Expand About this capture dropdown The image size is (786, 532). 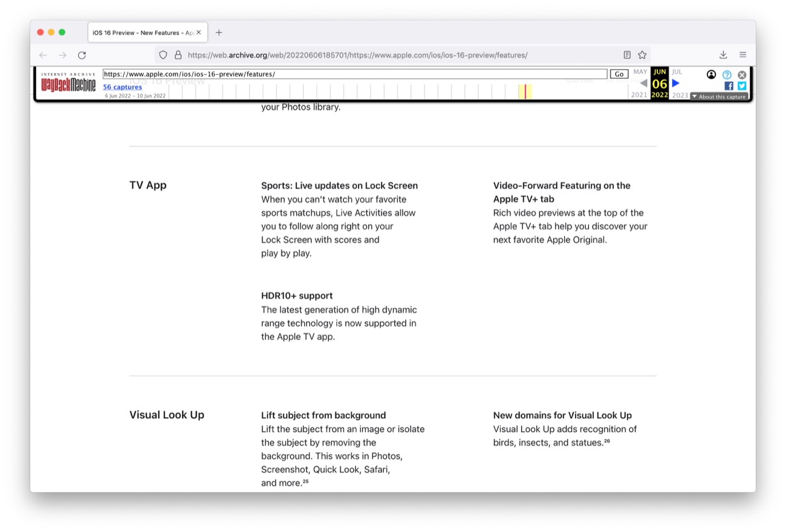[x=719, y=97]
